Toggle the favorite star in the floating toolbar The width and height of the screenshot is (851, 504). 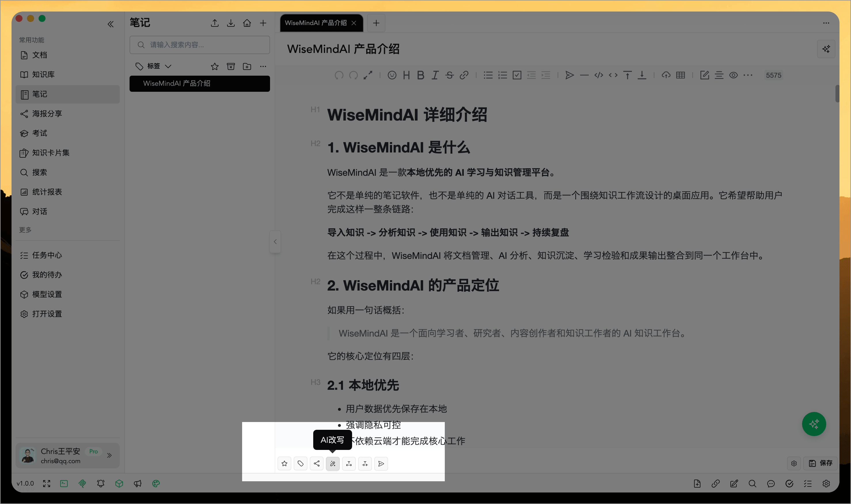click(284, 464)
